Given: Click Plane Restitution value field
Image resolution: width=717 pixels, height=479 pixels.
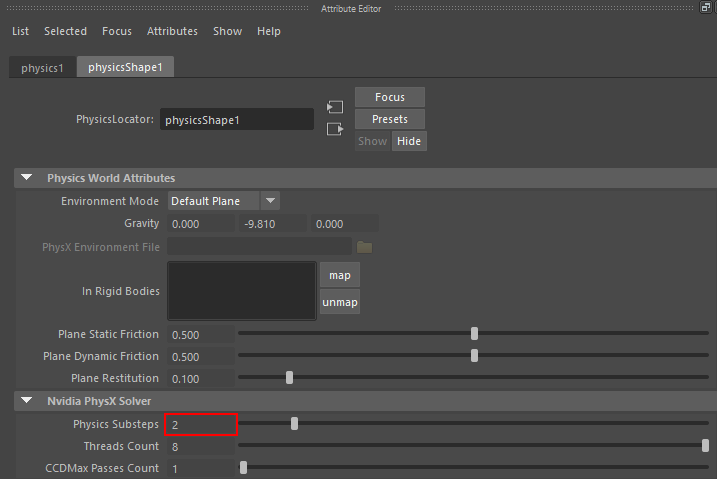Looking at the screenshot, I should (201, 378).
